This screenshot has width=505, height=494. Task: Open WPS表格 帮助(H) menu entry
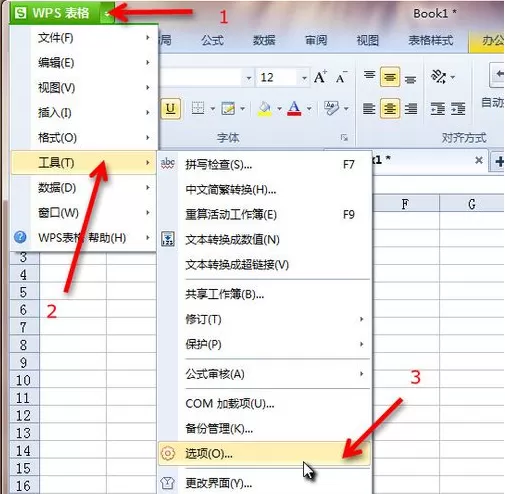point(84,238)
